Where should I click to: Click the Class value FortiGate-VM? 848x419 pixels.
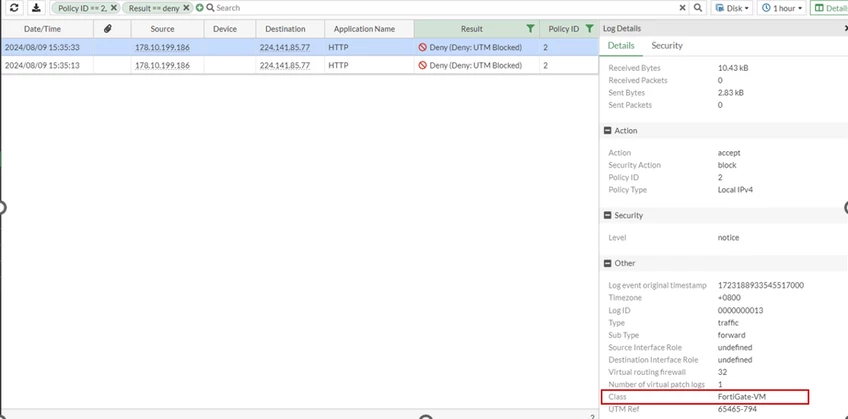[x=741, y=397]
